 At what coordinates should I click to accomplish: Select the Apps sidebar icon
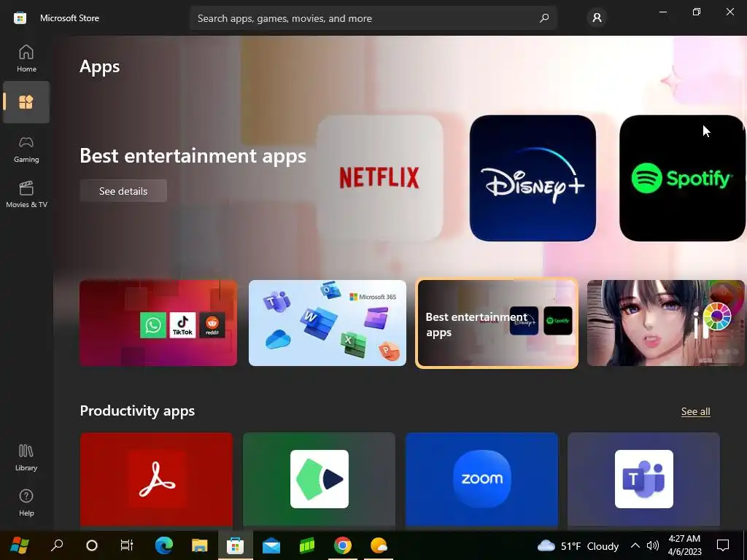coord(26,102)
